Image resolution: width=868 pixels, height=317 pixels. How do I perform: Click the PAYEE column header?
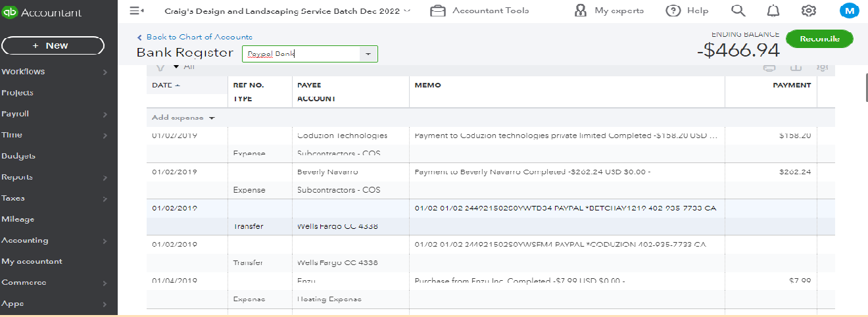point(309,85)
